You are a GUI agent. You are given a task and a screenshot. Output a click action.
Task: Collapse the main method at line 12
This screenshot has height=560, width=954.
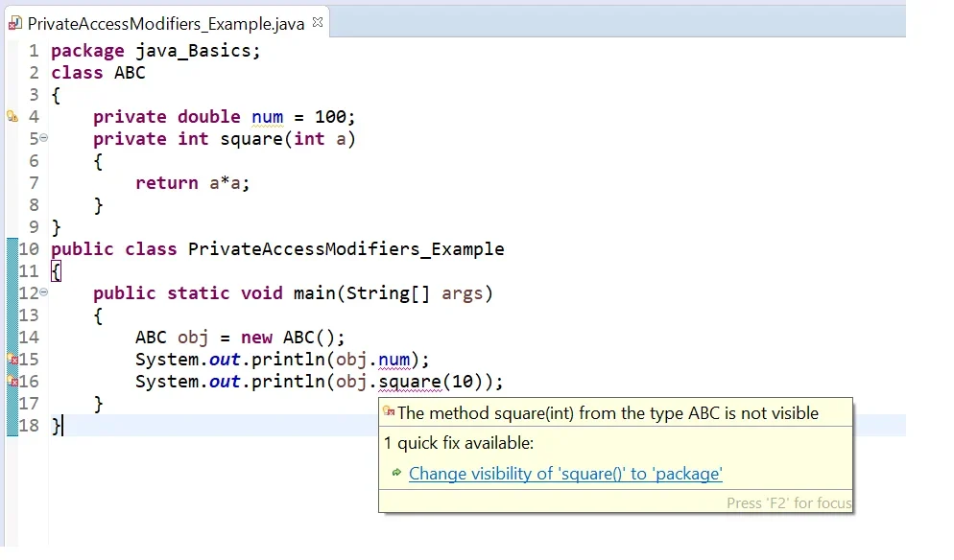44,292
